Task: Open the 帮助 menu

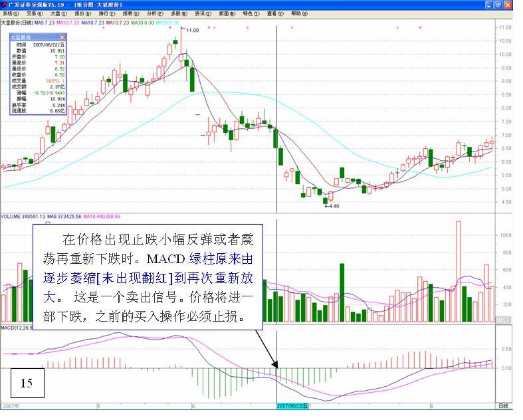Action: (299, 14)
